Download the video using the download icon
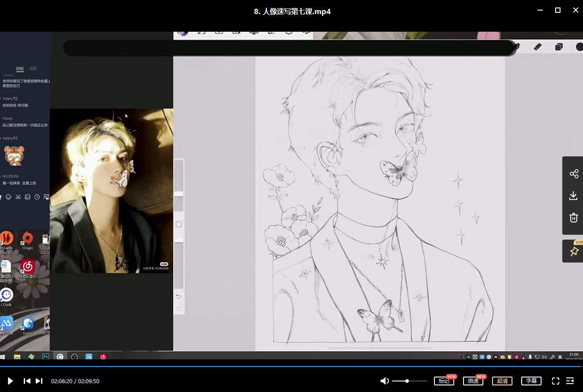Screen dimensions: 583x392 [573, 196]
